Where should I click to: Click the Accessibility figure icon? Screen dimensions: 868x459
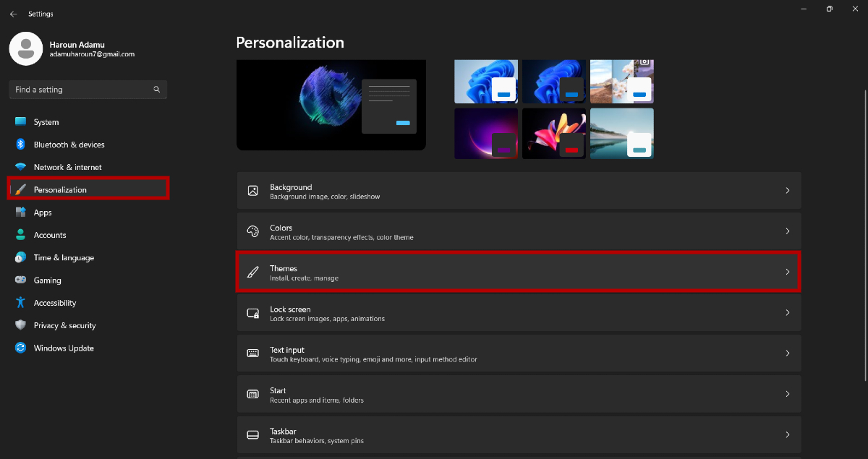click(x=20, y=303)
